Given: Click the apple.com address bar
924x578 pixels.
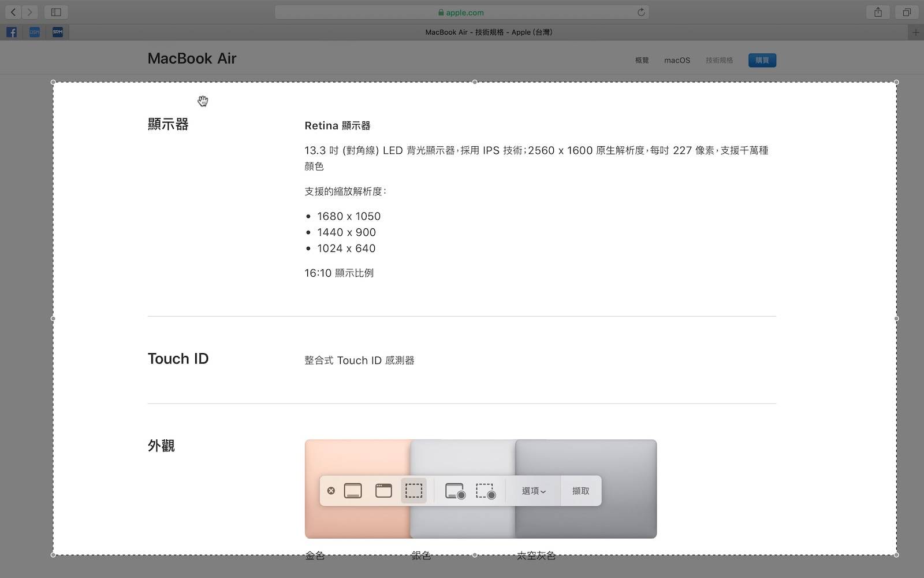Looking at the screenshot, I should (461, 12).
